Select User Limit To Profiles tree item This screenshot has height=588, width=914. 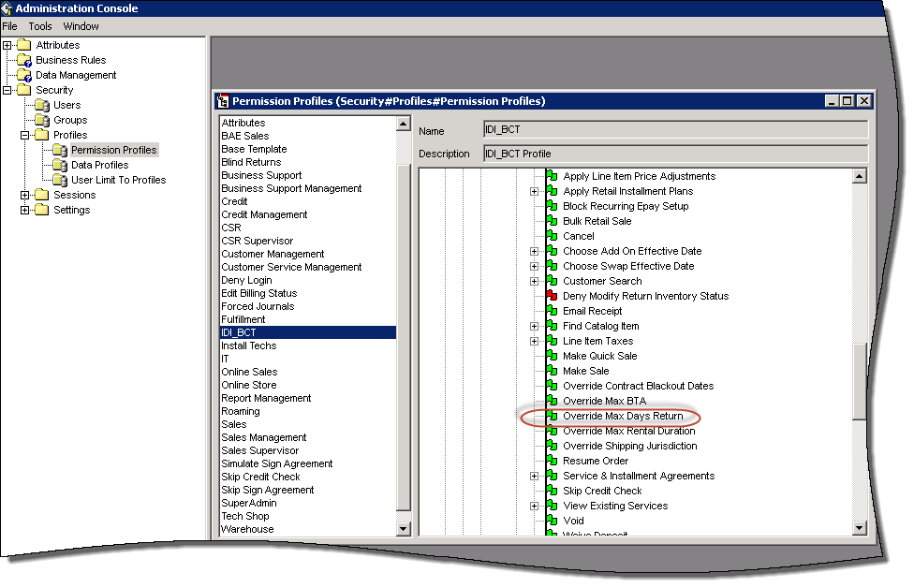click(118, 180)
